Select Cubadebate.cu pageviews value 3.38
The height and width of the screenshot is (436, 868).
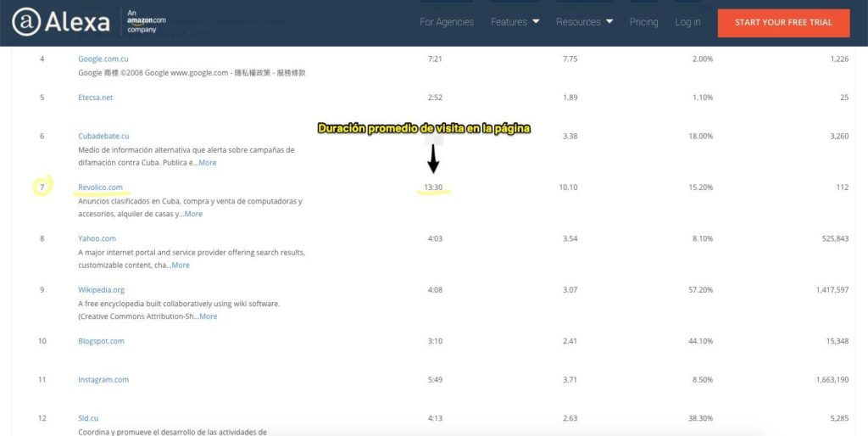[570, 137]
